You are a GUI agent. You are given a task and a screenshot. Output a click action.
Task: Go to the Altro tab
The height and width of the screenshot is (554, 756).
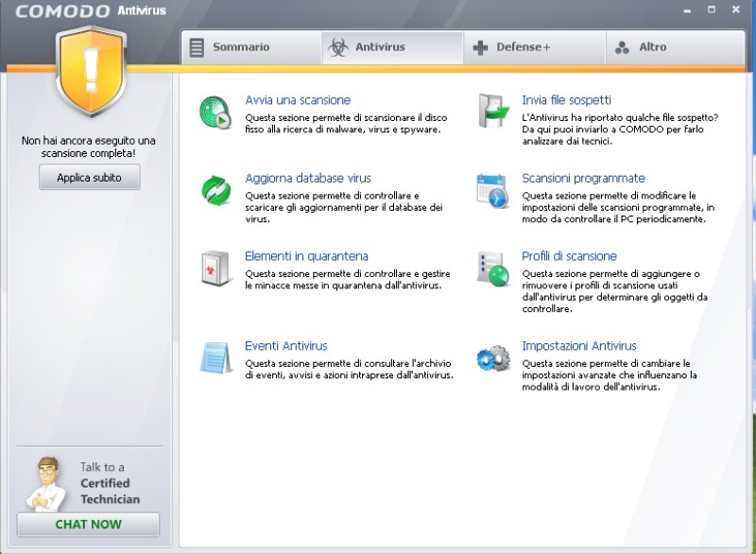676,47
